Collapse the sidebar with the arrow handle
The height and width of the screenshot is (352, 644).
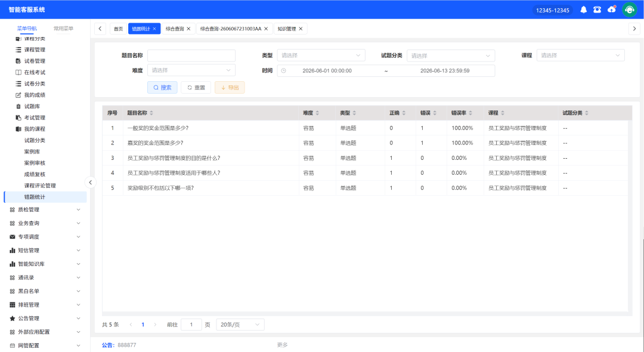tap(91, 183)
